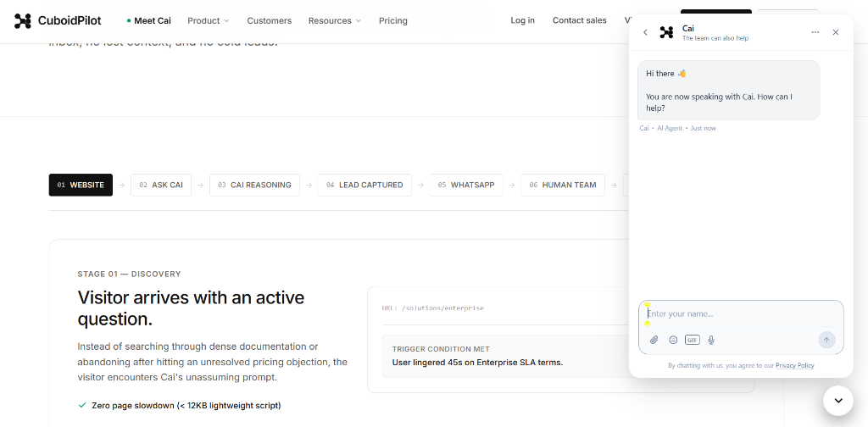Click the Cai avatar in chat header
Viewport: 868px width, 427px height.
pyautogui.click(x=666, y=33)
